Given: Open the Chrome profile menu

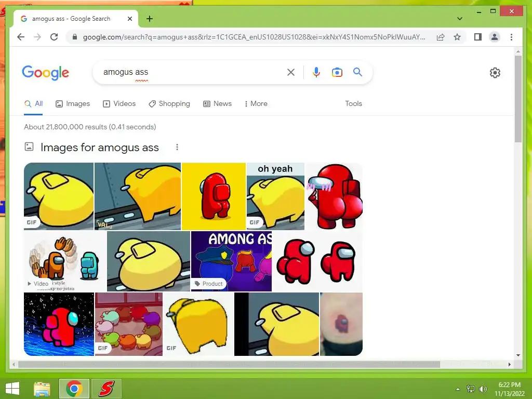Looking at the screenshot, I should pos(495,37).
